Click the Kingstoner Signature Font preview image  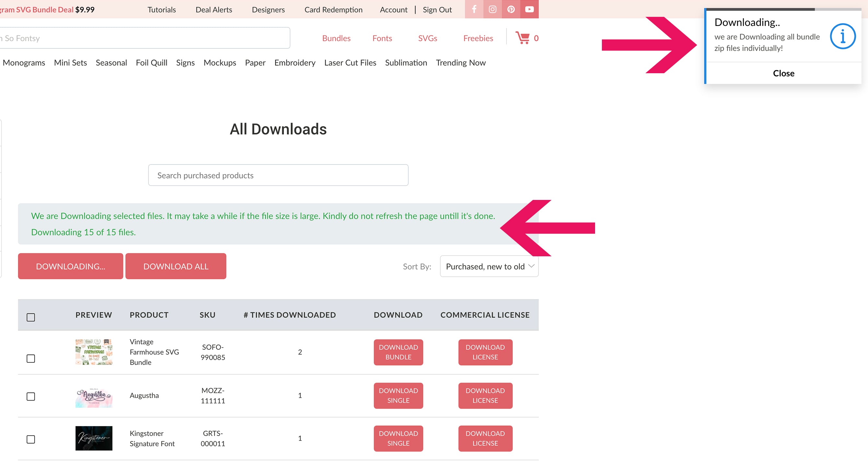tap(94, 438)
